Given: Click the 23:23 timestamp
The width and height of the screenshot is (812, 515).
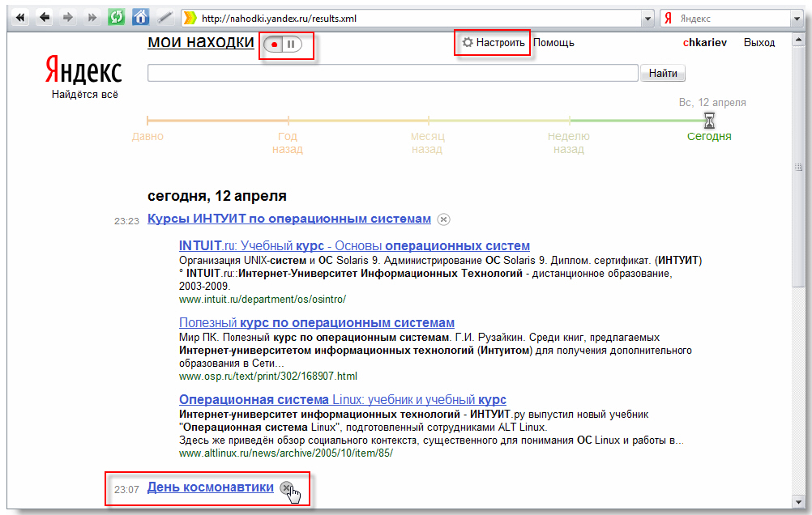Looking at the screenshot, I should click(127, 221).
